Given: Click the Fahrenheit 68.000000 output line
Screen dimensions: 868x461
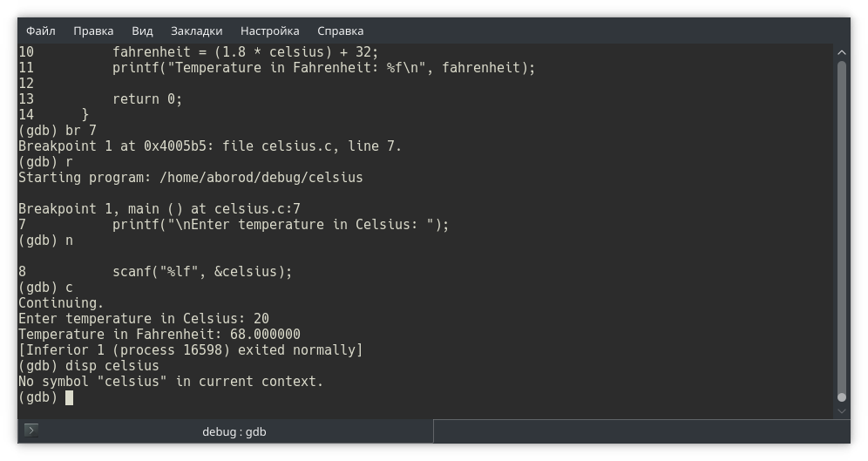Looking at the screenshot, I should click(159, 335).
